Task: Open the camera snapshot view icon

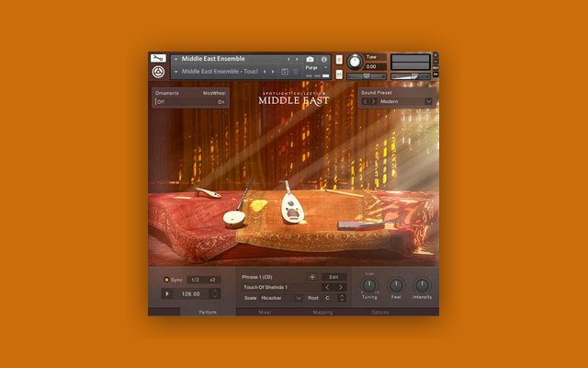Action: 310,59
